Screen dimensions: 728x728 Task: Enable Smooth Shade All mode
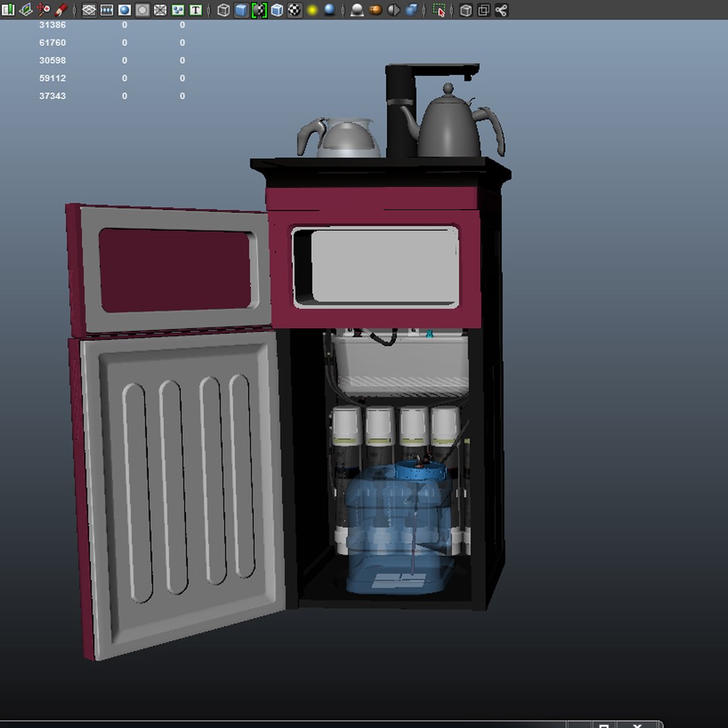241,9
